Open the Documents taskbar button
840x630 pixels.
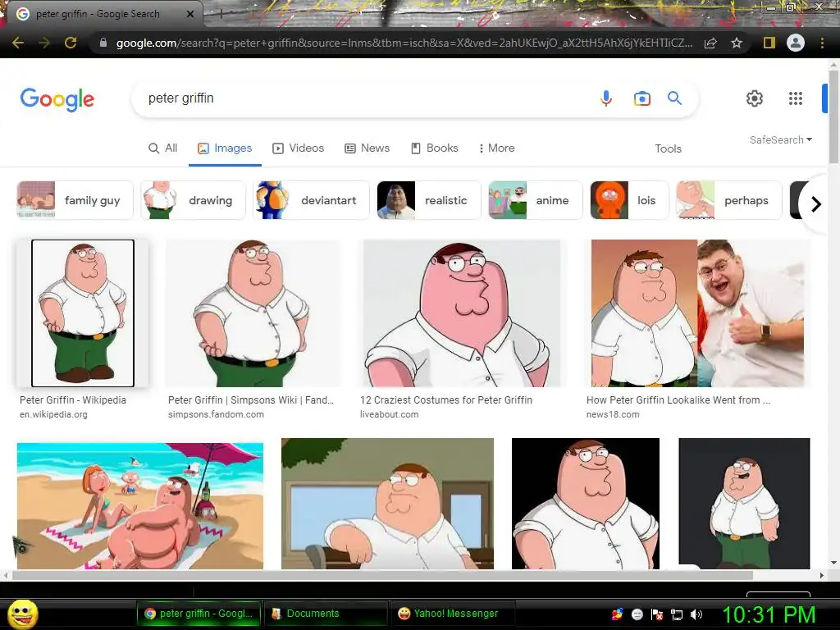click(325, 614)
